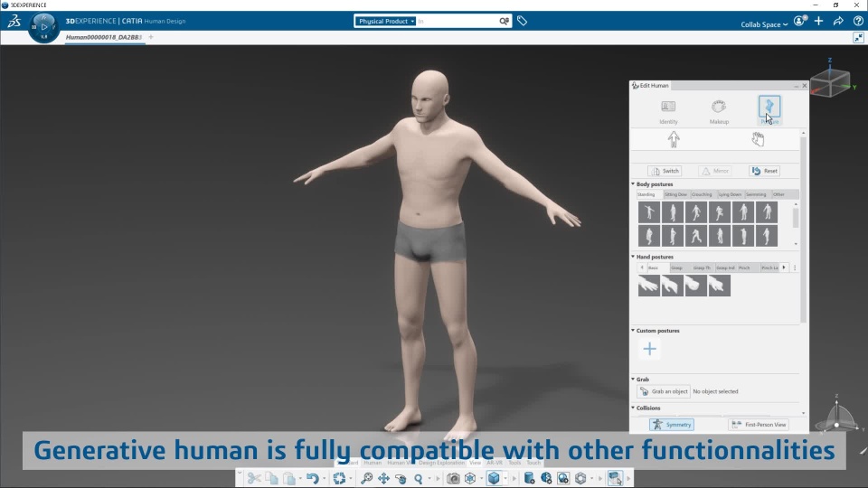Image resolution: width=868 pixels, height=488 pixels.
Task: Open the Undo history dropdown arrow
Action: point(324,479)
